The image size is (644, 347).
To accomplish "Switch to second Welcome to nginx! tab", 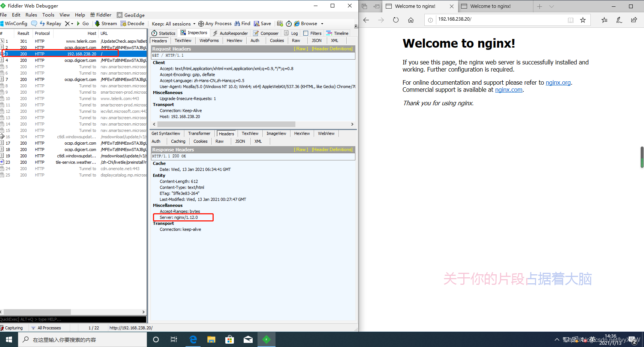I will click(495, 6).
